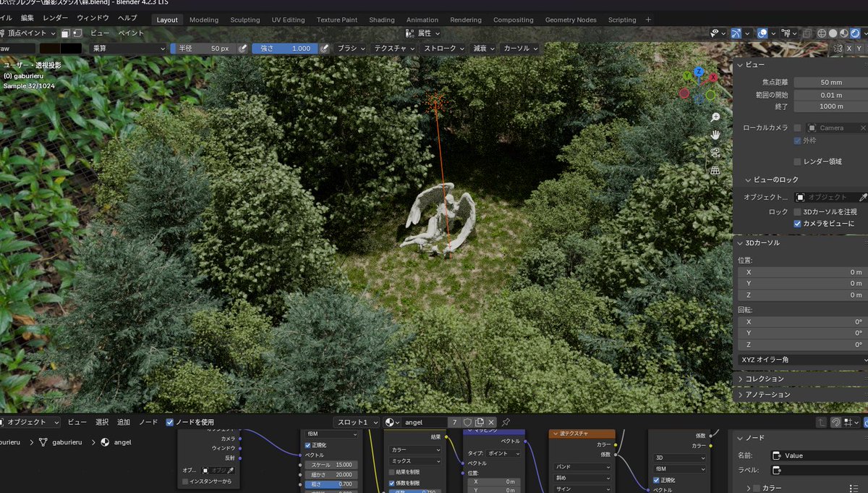Switch perspective/orthographic with the grid icon
868x493 pixels.
[x=715, y=170]
